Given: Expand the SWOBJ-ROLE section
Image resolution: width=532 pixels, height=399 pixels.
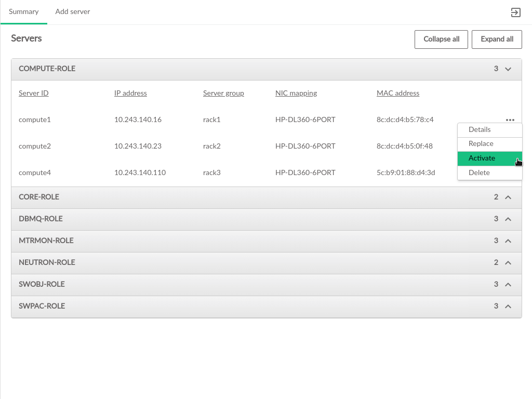Looking at the screenshot, I should [x=508, y=285].
